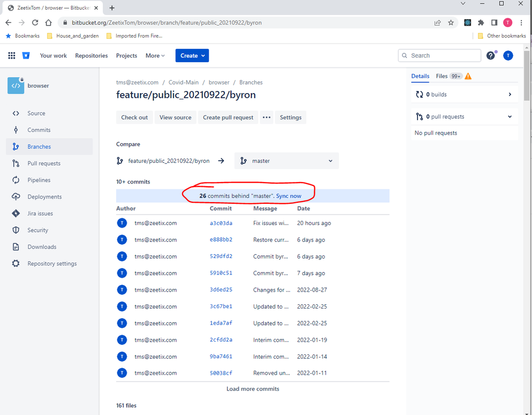Open commit e888bb2
This screenshot has height=415, width=532.
pyautogui.click(x=221, y=240)
